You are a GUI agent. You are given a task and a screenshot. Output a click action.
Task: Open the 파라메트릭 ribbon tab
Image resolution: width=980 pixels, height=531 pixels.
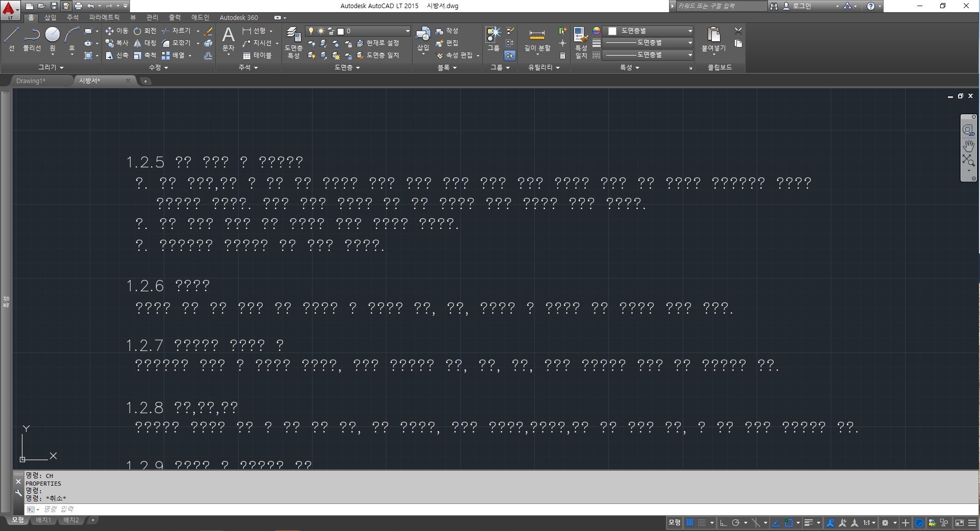[105, 17]
